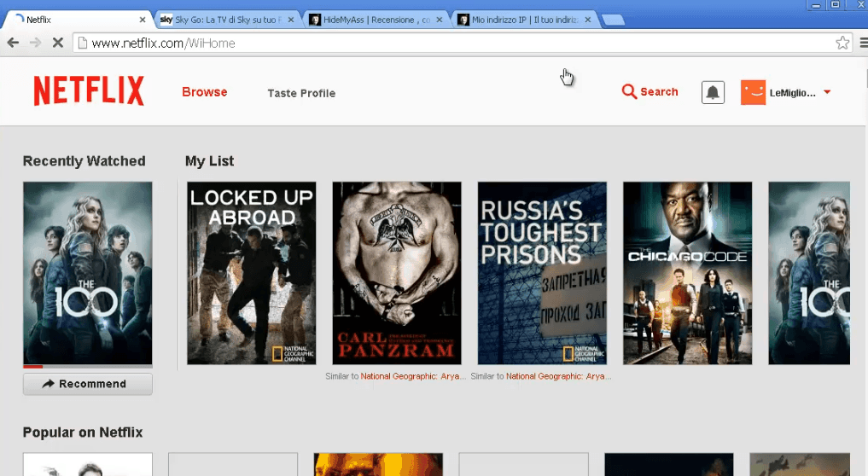Open the Carl Panzram poster

(x=397, y=273)
